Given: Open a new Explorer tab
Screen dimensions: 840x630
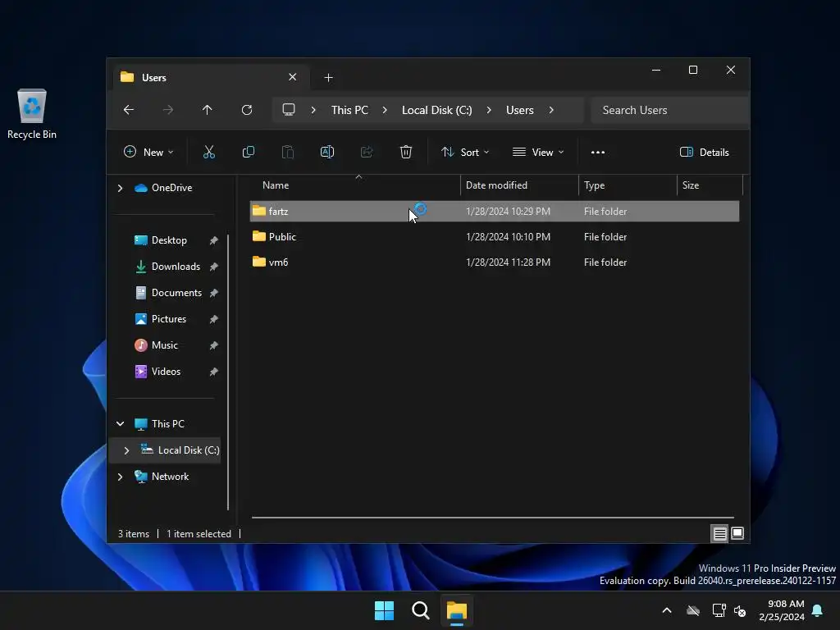Looking at the screenshot, I should click(328, 78).
